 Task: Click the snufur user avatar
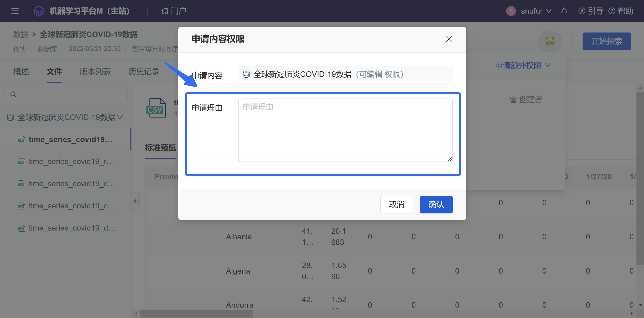pyautogui.click(x=511, y=11)
